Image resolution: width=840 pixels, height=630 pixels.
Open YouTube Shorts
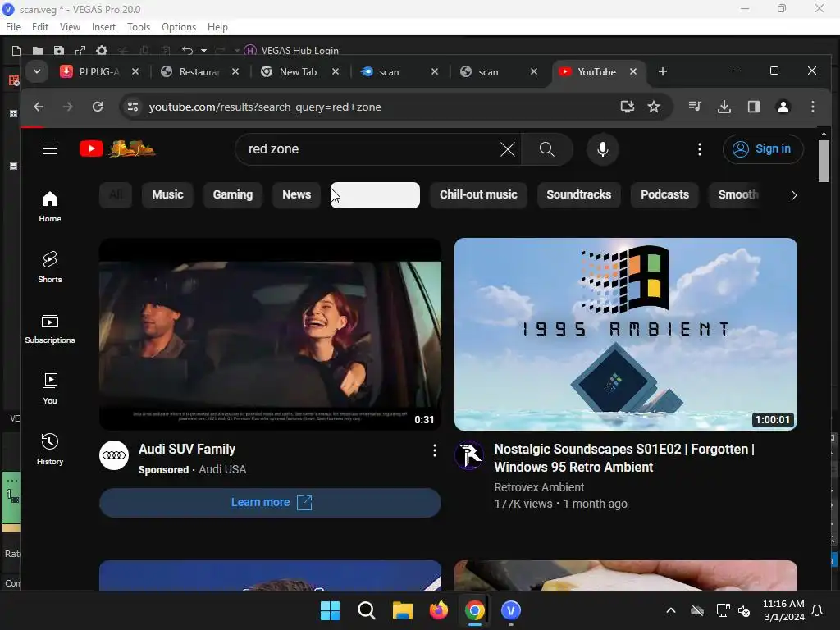[50, 267]
